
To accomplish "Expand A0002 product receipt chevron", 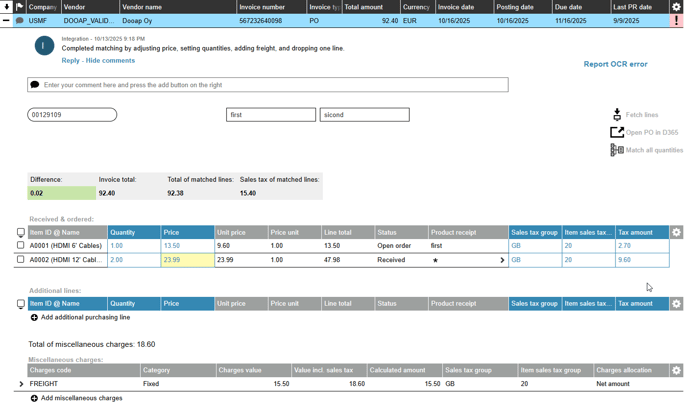I will [502, 260].
